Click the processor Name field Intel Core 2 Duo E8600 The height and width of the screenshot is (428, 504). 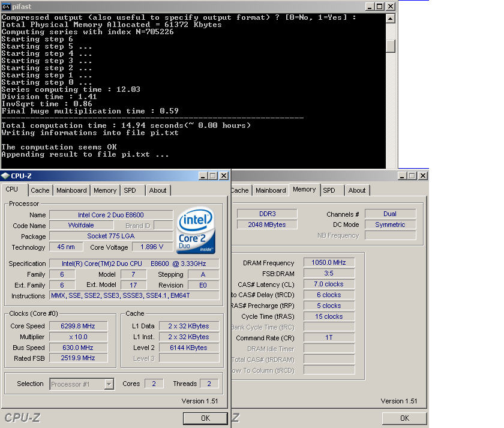111,215
